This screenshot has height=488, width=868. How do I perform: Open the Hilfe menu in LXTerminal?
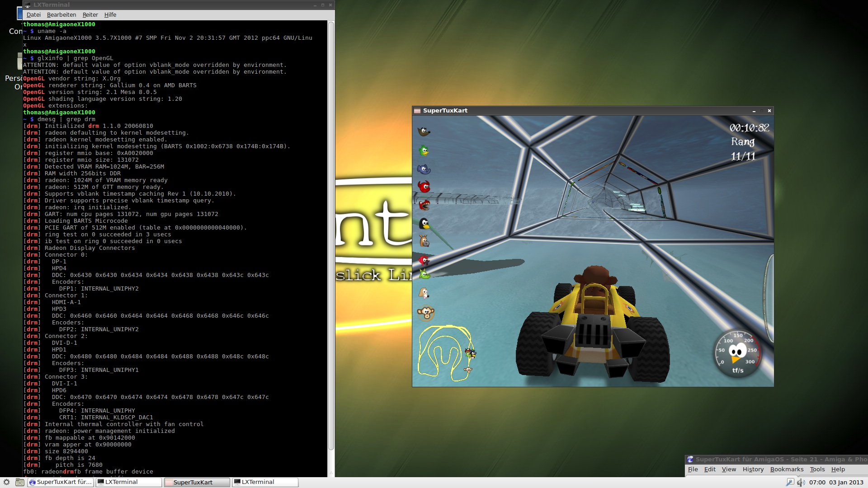[x=110, y=15]
